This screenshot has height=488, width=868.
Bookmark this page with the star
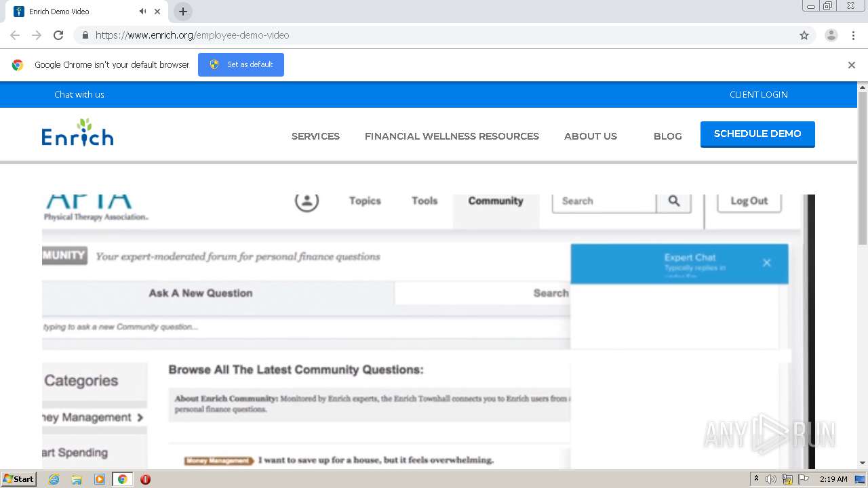coord(804,35)
